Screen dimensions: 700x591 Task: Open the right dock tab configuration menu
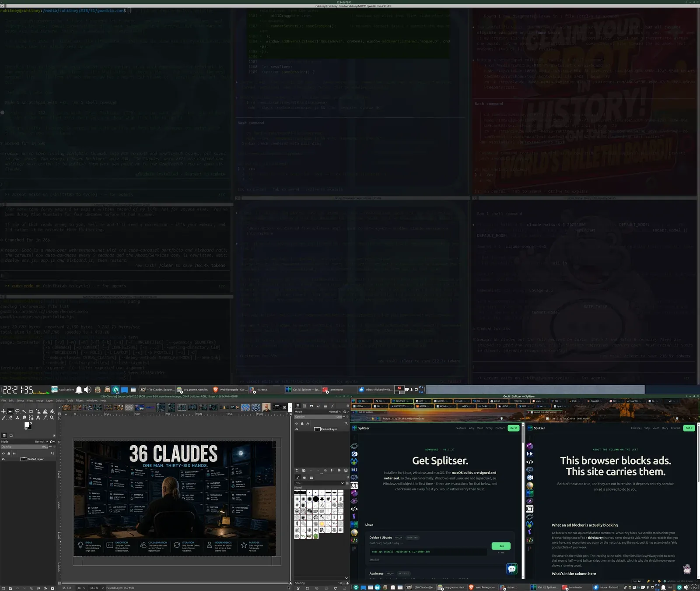(x=347, y=406)
